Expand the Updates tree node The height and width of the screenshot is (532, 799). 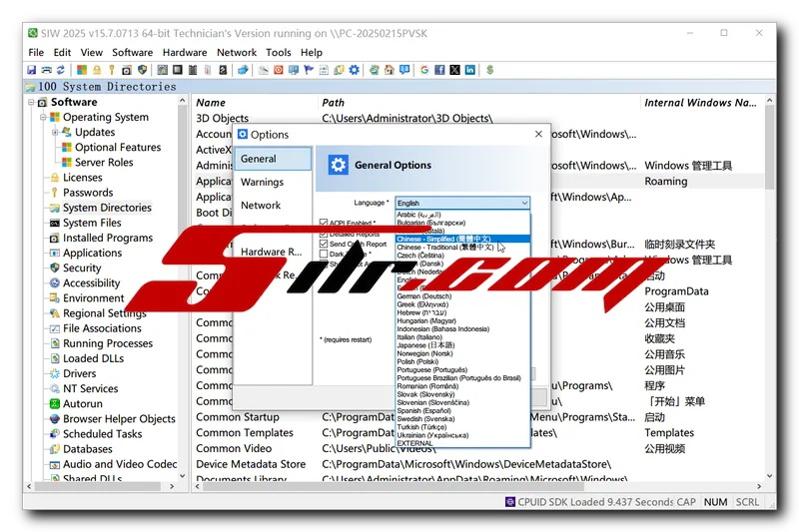55,133
